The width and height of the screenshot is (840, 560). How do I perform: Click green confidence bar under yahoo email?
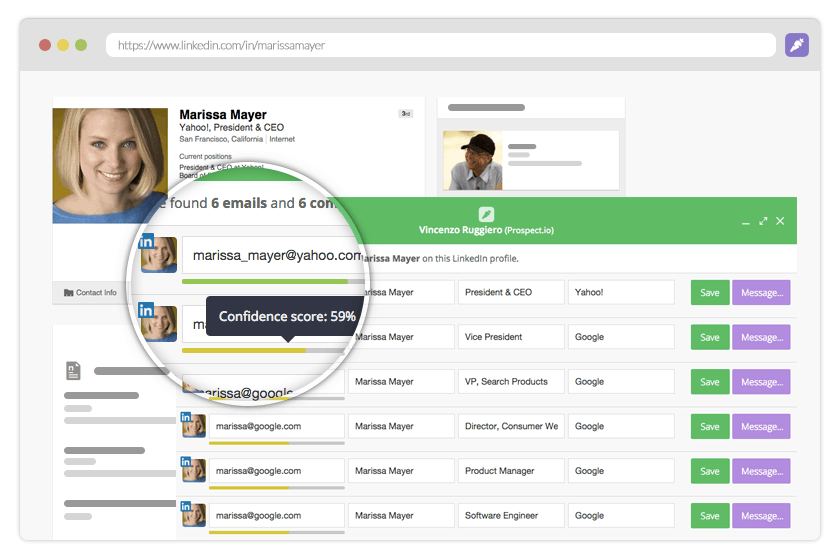[273, 281]
